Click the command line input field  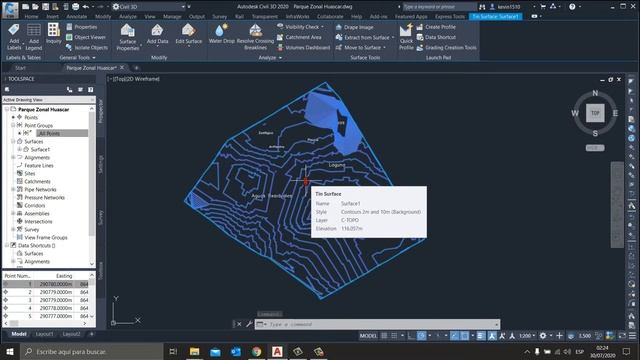point(378,324)
